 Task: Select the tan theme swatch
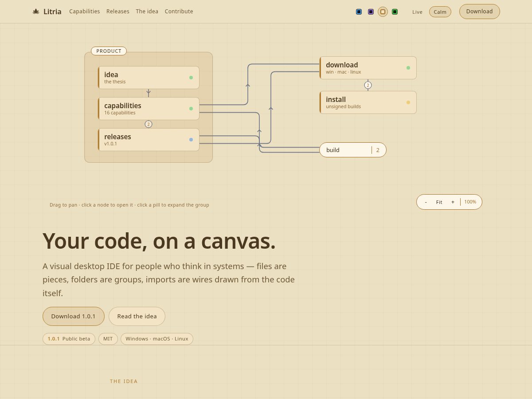383,12
